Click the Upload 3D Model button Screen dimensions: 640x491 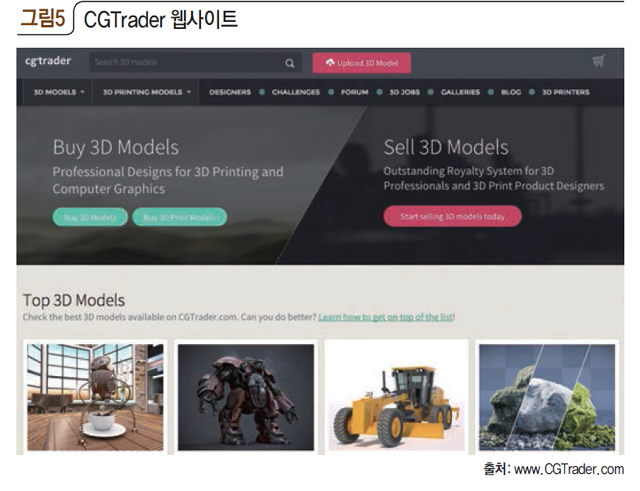pyautogui.click(x=361, y=63)
